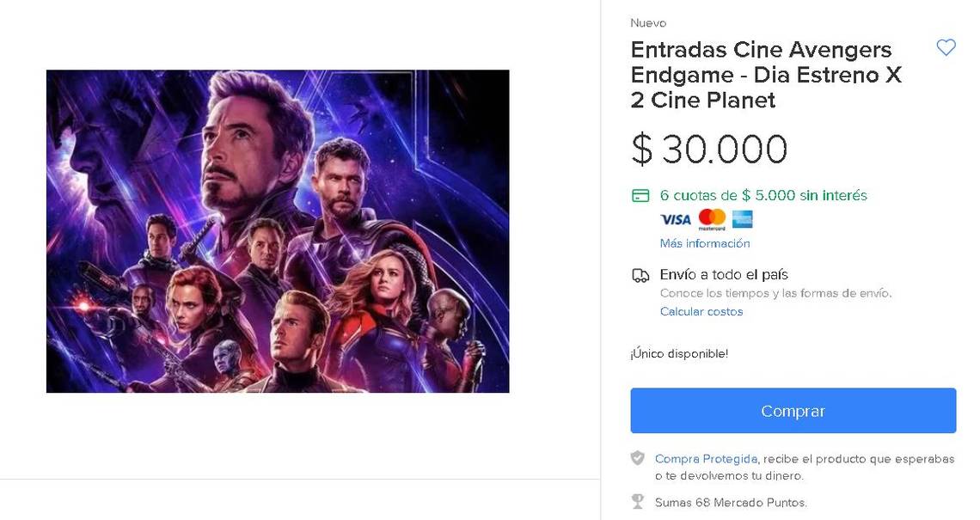Click the Entradas Cine Avengers Endgame title
The image size is (980, 520).
pyautogui.click(x=765, y=75)
